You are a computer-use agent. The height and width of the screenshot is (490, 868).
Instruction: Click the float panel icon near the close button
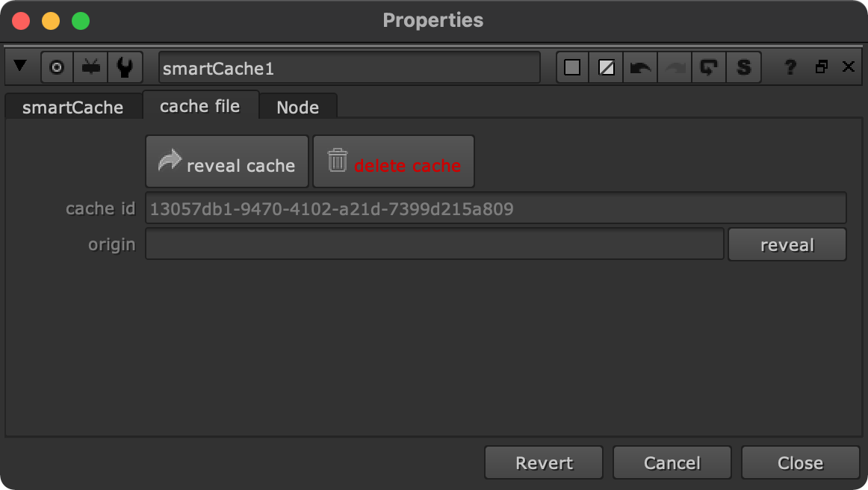pyautogui.click(x=822, y=66)
